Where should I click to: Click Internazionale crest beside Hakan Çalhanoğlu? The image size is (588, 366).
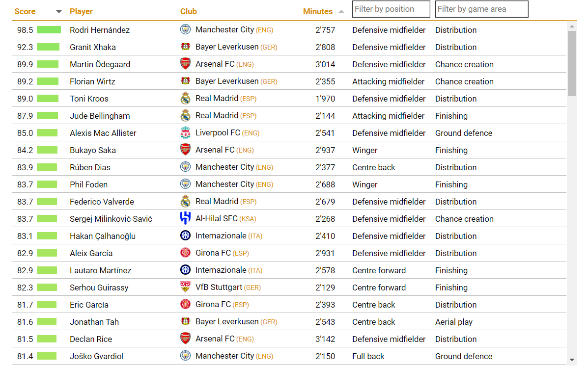click(x=185, y=235)
